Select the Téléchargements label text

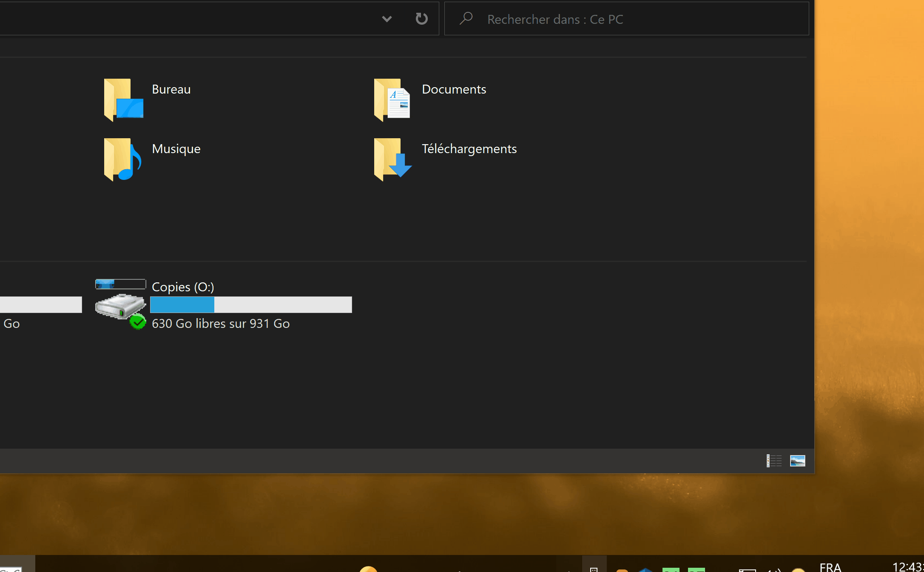pos(469,149)
